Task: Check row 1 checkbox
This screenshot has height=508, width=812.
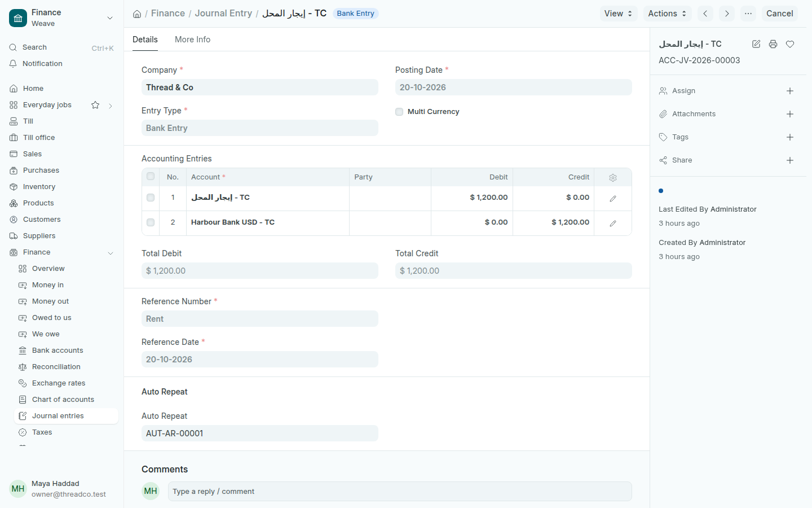Action: pos(151,198)
